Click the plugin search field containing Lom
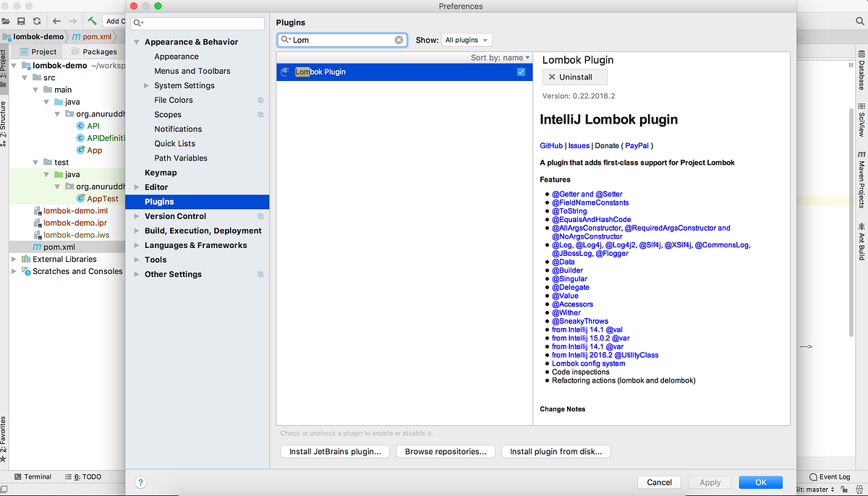 pyautogui.click(x=340, y=39)
